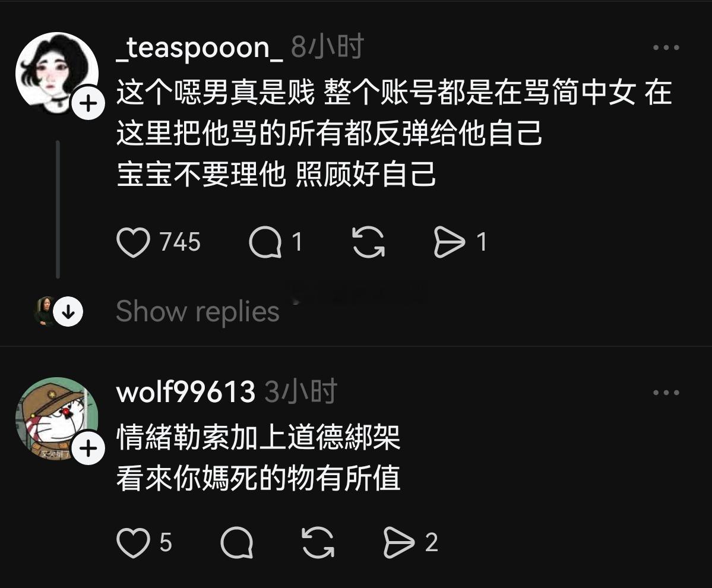Expand replies with the down-arrow icon

[x=68, y=311]
